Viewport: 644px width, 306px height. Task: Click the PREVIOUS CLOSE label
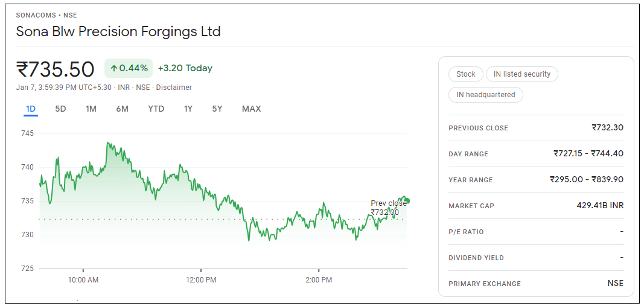point(479,128)
